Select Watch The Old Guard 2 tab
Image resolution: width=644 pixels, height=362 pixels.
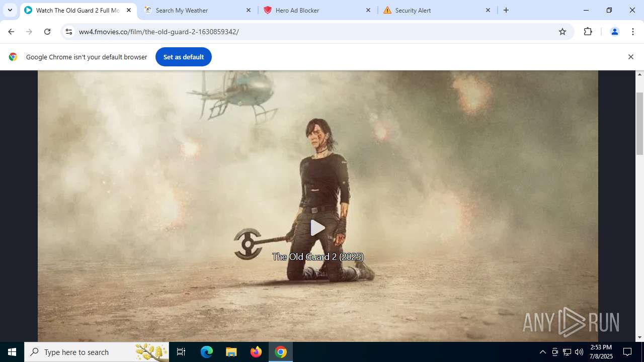coord(78,10)
